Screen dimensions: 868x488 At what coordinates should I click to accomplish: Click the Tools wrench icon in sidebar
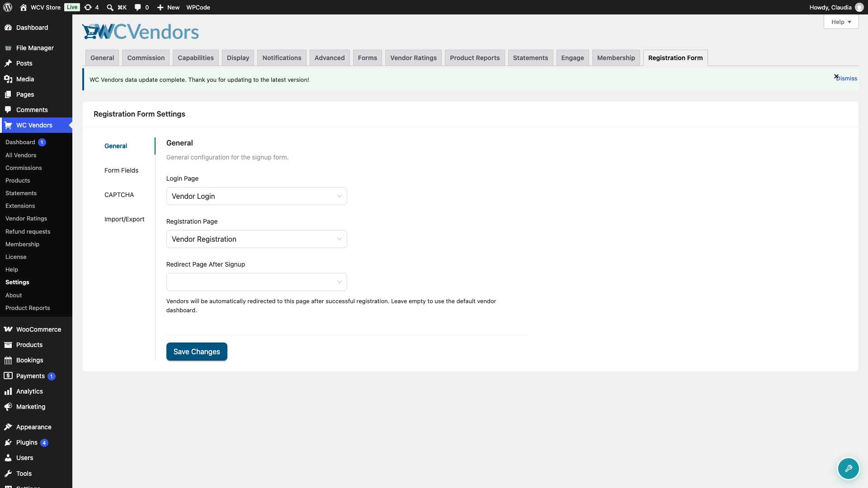(8, 474)
